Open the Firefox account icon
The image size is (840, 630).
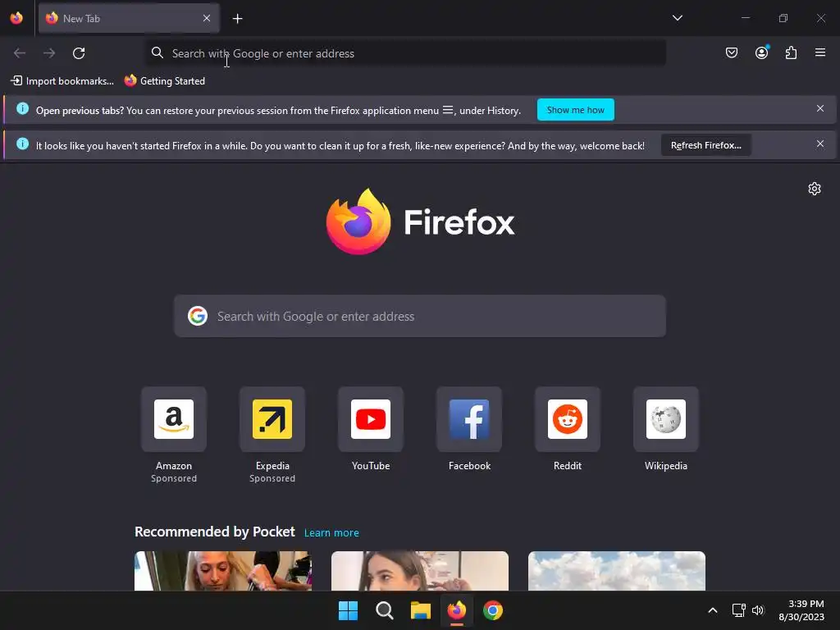coord(761,52)
